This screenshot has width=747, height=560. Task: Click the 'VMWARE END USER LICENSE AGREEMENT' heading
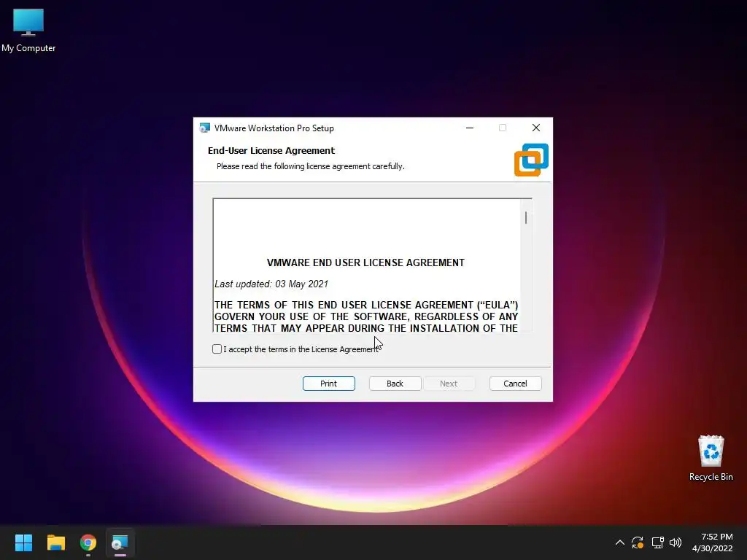click(365, 262)
